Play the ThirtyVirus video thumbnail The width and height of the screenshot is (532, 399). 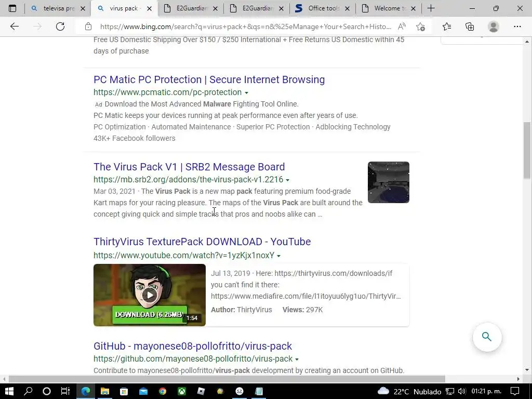(150, 295)
